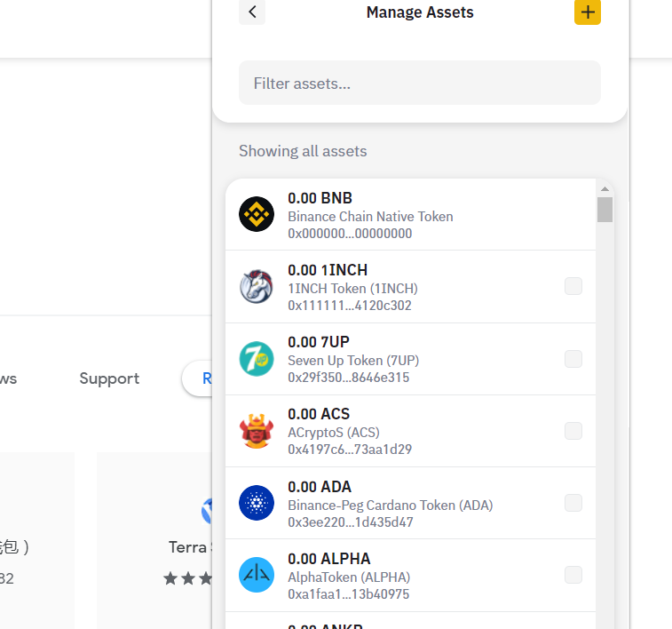Select 'AlphaToken (ALPHA)' text
Viewport: 672px width, 629px height.
(x=349, y=577)
